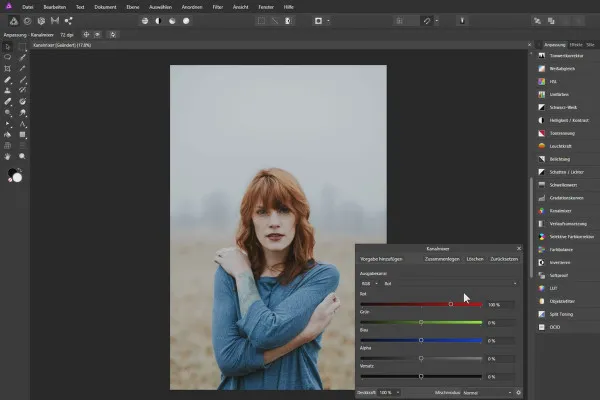Select the Clone stamp tool
Screen dimensions: 600x400
(8, 90)
